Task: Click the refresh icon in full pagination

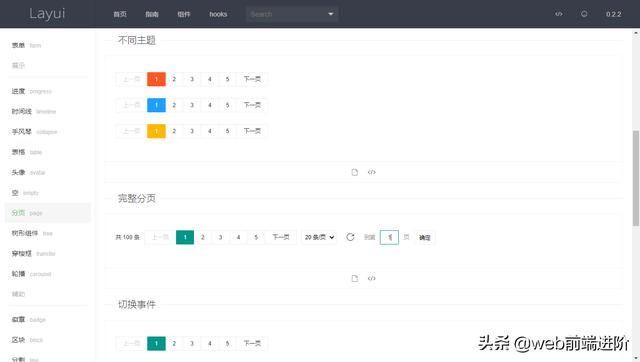Action: (x=350, y=237)
